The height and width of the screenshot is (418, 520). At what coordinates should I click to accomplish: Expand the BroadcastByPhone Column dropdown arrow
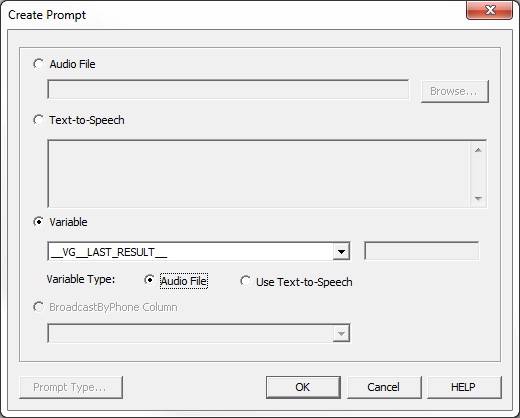(x=341, y=333)
